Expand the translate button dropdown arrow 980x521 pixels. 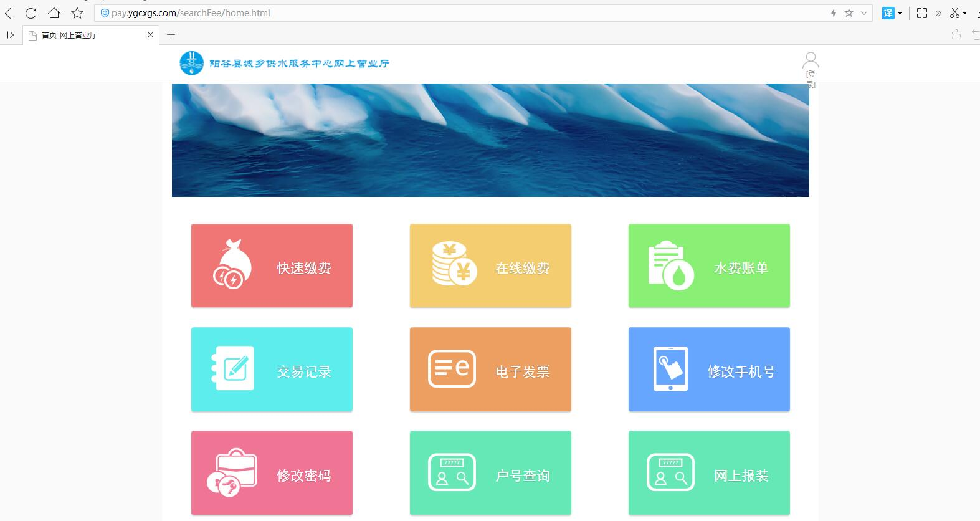click(900, 14)
